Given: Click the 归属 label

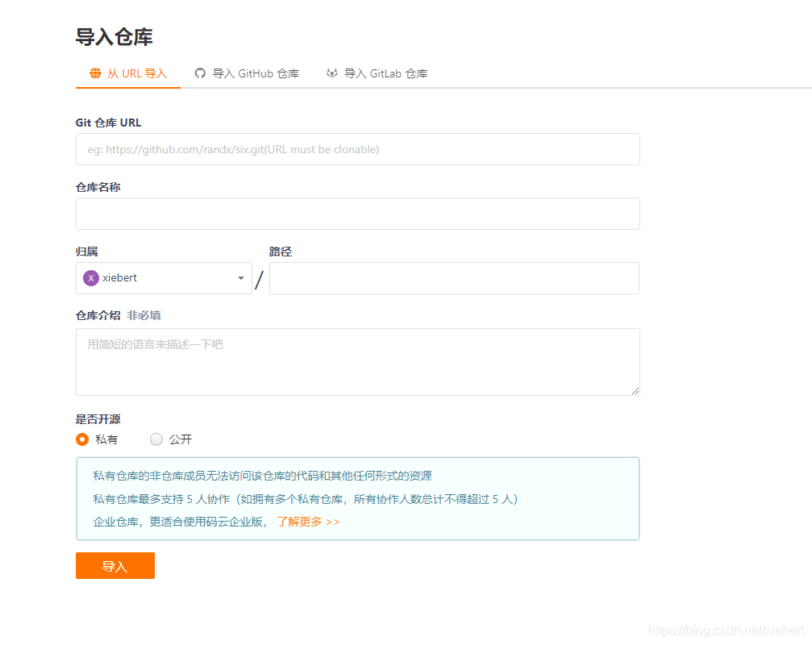Looking at the screenshot, I should (x=87, y=252).
